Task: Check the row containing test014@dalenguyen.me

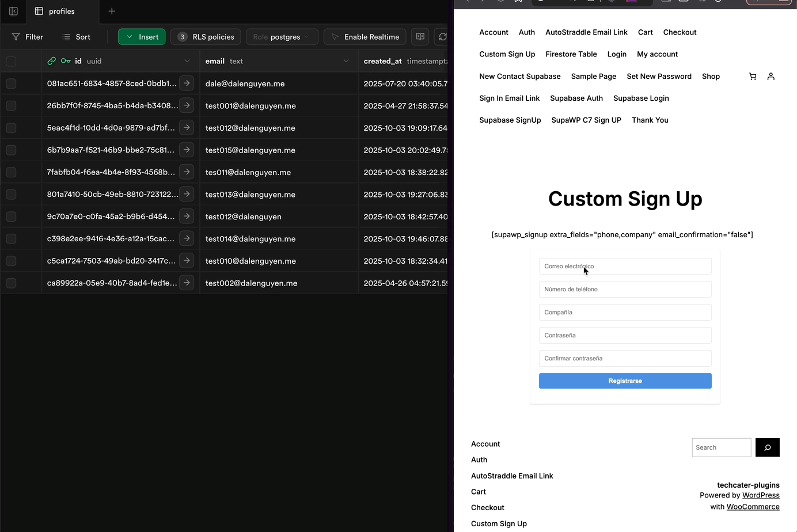Action: (x=10, y=238)
